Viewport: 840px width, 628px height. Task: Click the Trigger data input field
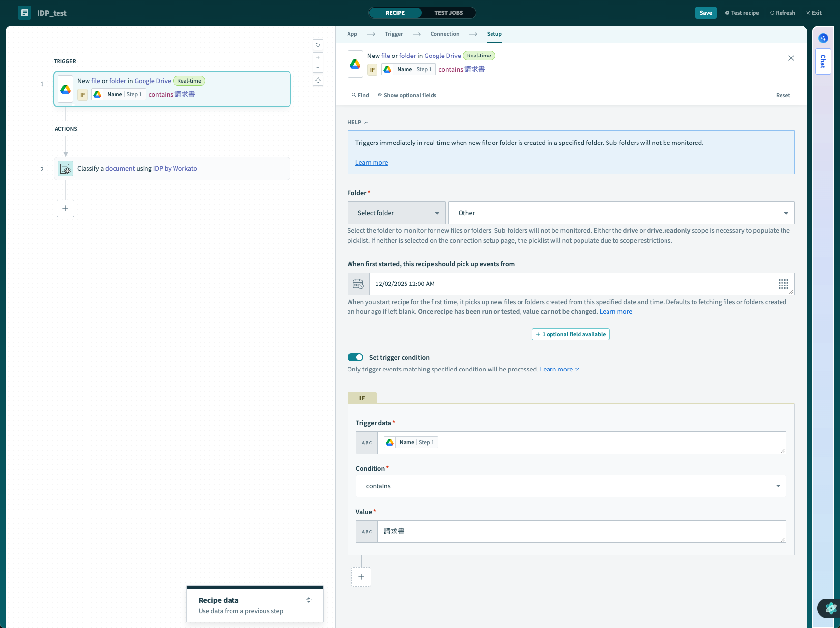pos(581,443)
